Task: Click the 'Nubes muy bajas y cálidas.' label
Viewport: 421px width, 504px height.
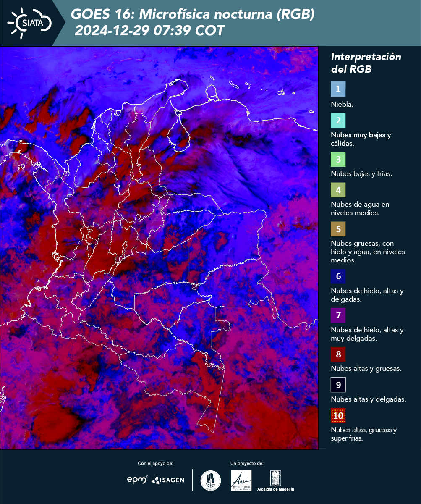Action: click(x=361, y=139)
